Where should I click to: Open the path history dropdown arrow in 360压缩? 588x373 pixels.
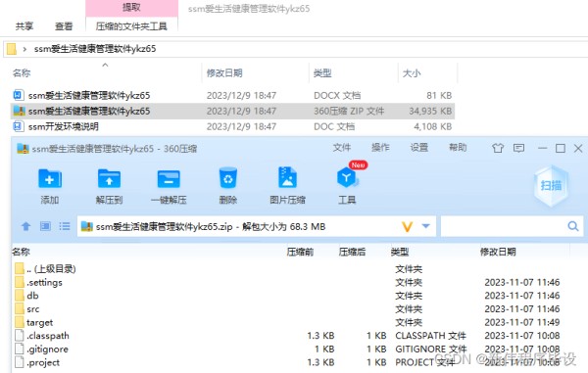(426, 226)
